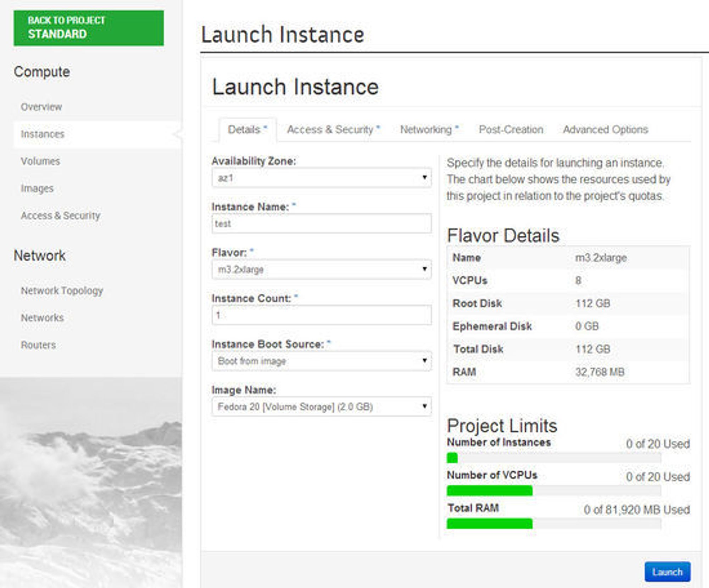Open Access & Security sidebar link
The width and height of the screenshot is (709, 588).
(60, 215)
